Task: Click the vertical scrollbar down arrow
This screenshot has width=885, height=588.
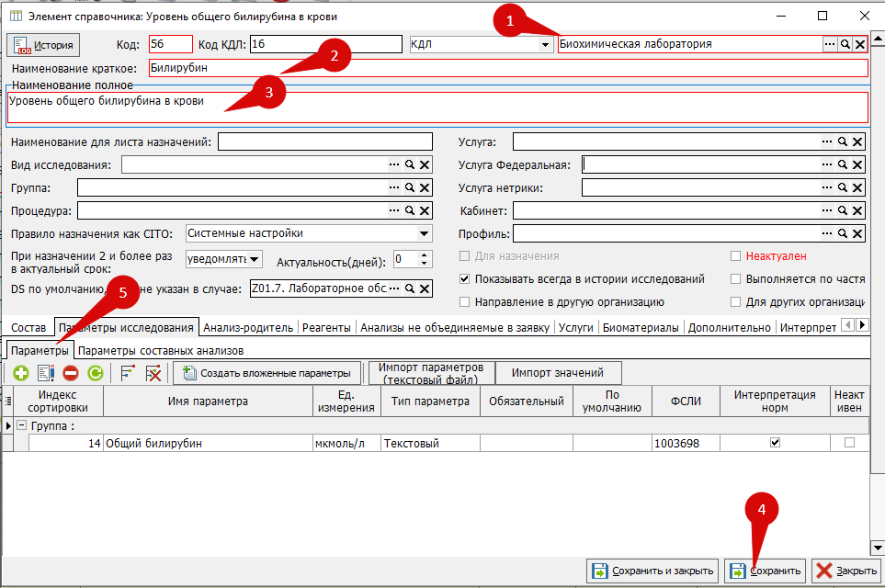Action: pyautogui.click(x=878, y=548)
